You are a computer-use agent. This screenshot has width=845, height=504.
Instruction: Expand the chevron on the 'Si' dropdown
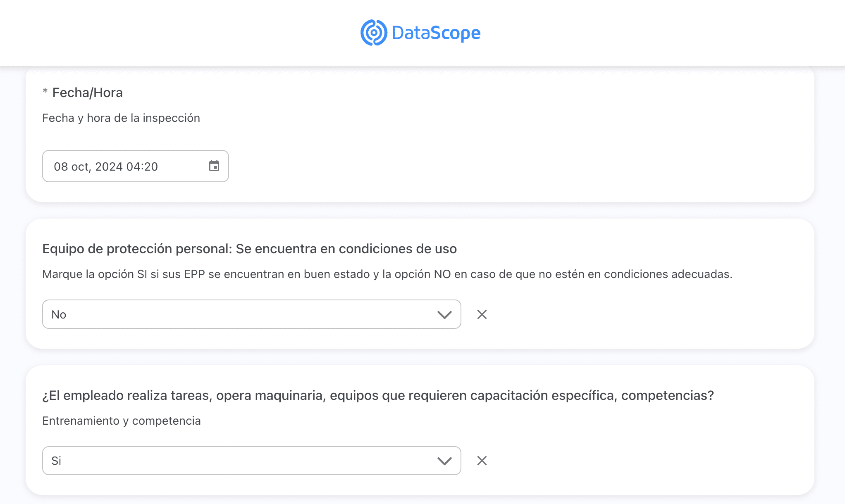(x=444, y=461)
